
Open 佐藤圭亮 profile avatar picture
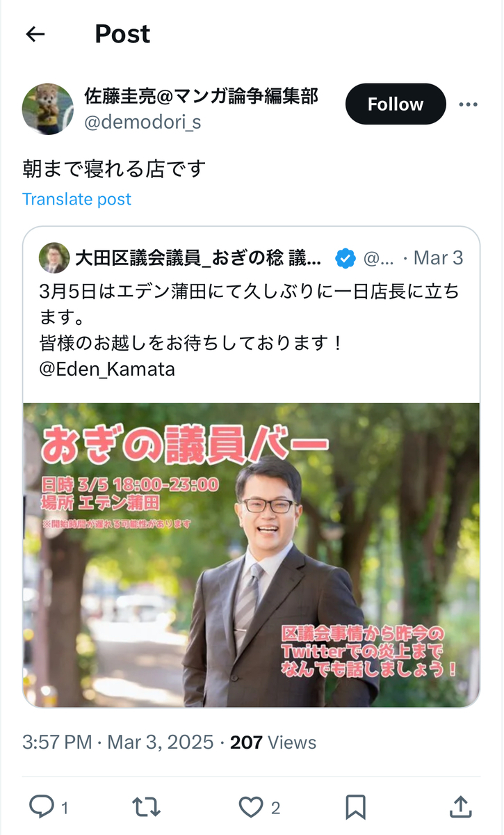[48, 109]
